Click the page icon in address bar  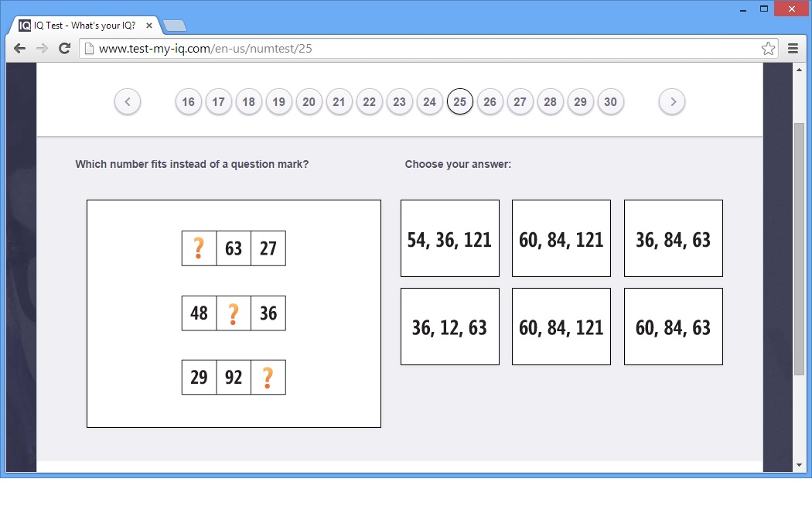click(x=89, y=49)
